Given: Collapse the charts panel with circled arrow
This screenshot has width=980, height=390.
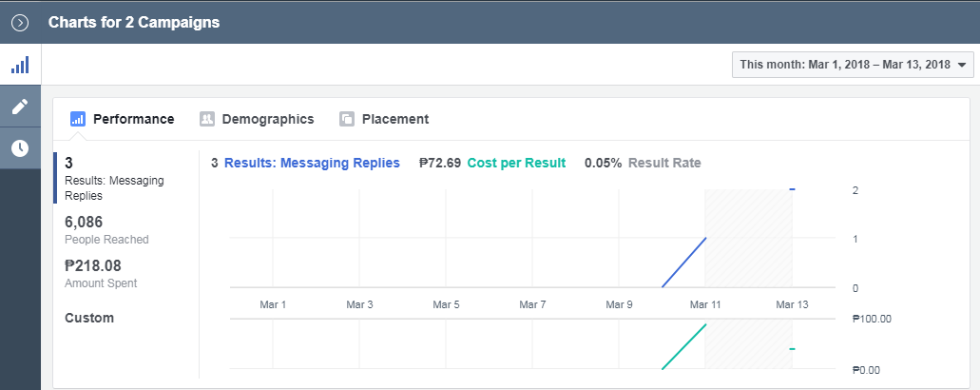Looking at the screenshot, I should pyautogui.click(x=20, y=23).
